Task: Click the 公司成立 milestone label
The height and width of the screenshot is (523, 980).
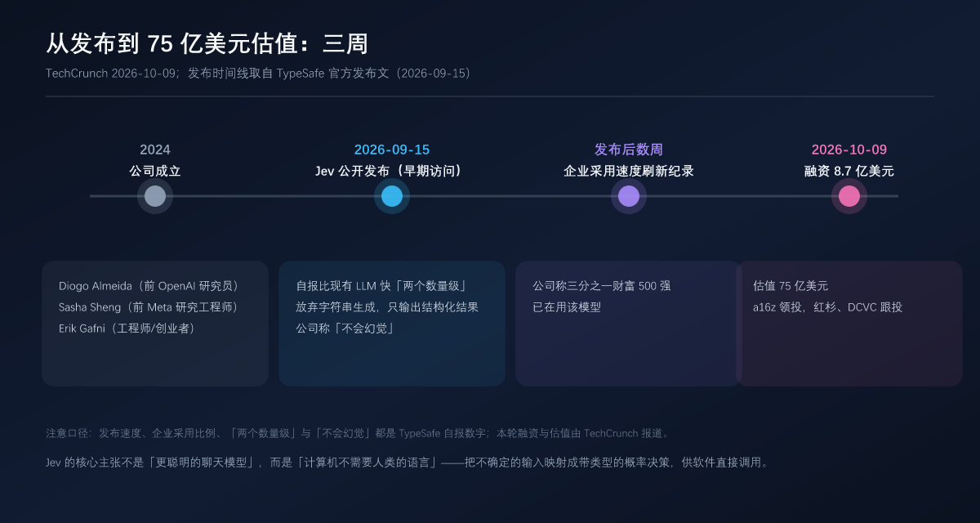Action: pos(155,171)
